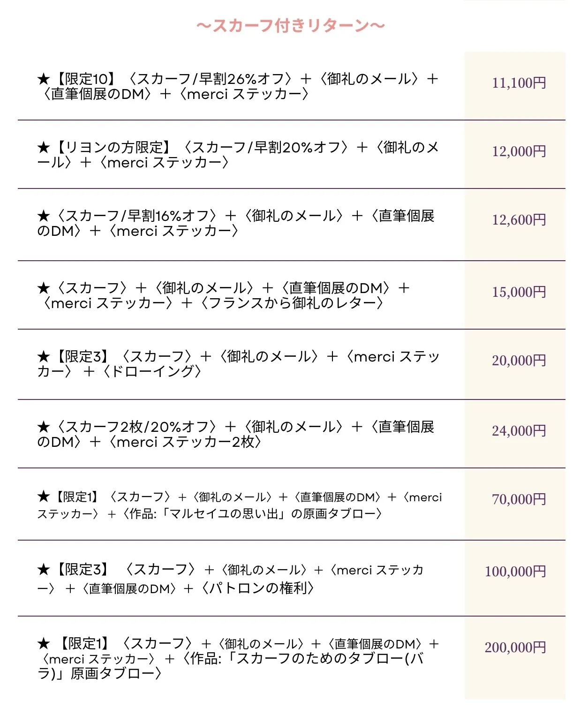Click the star beside the スカーフ2枚 reward
The height and width of the screenshot is (708, 588).
point(44,427)
